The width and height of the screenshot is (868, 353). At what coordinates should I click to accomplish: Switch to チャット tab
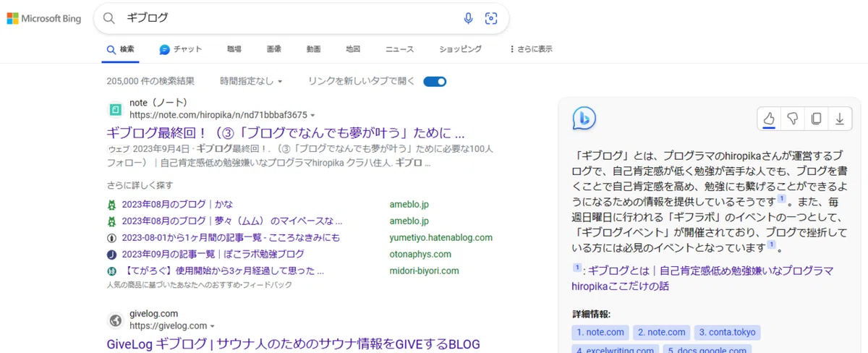181,49
